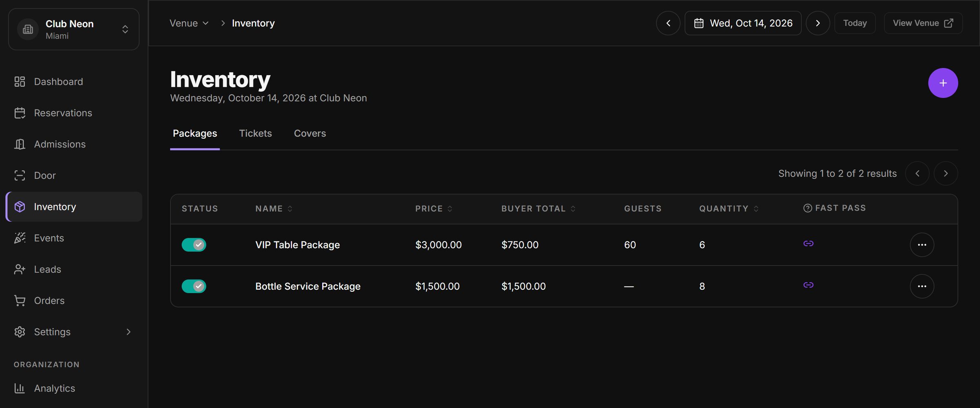Toggle Bottle Service Package status off
Image resolution: width=980 pixels, height=408 pixels.
point(194,286)
